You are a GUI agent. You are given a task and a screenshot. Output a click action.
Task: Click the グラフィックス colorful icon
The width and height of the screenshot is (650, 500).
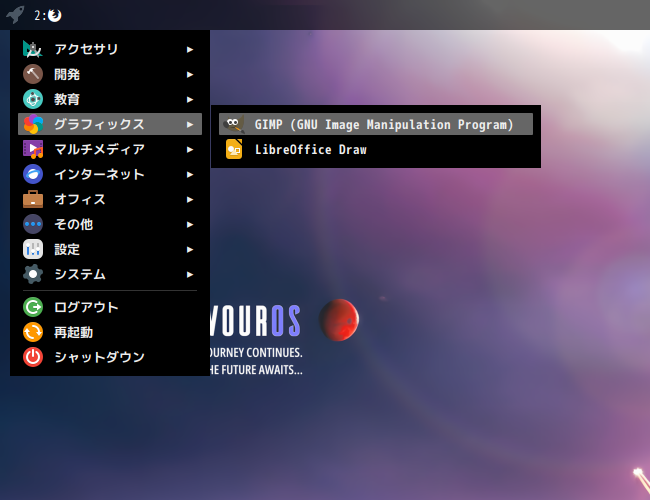pos(33,124)
